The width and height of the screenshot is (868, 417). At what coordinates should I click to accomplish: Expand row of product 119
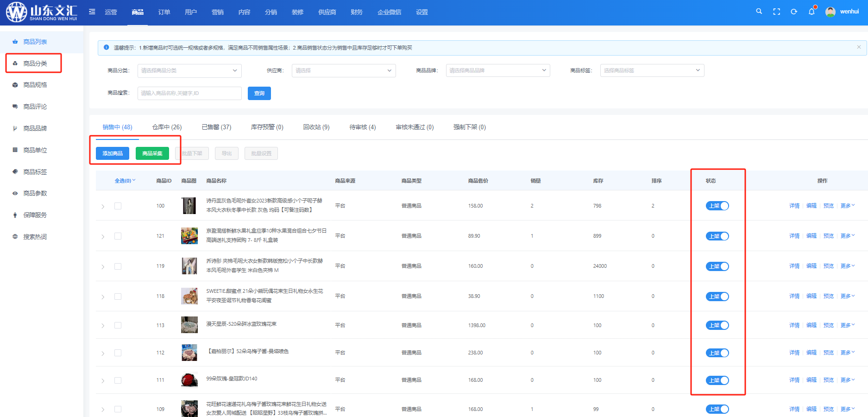click(x=103, y=266)
